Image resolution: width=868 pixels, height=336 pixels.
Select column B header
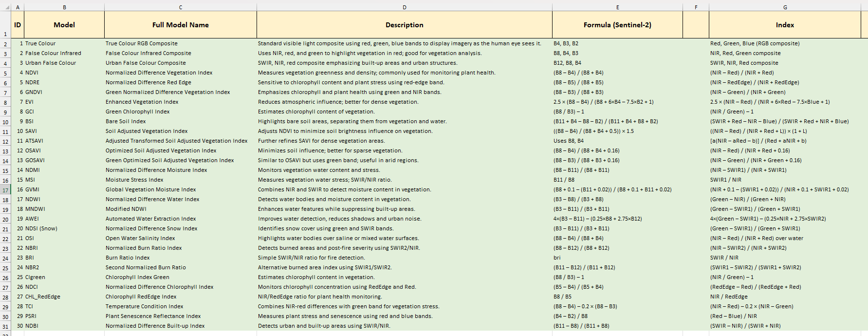click(x=64, y=7)
